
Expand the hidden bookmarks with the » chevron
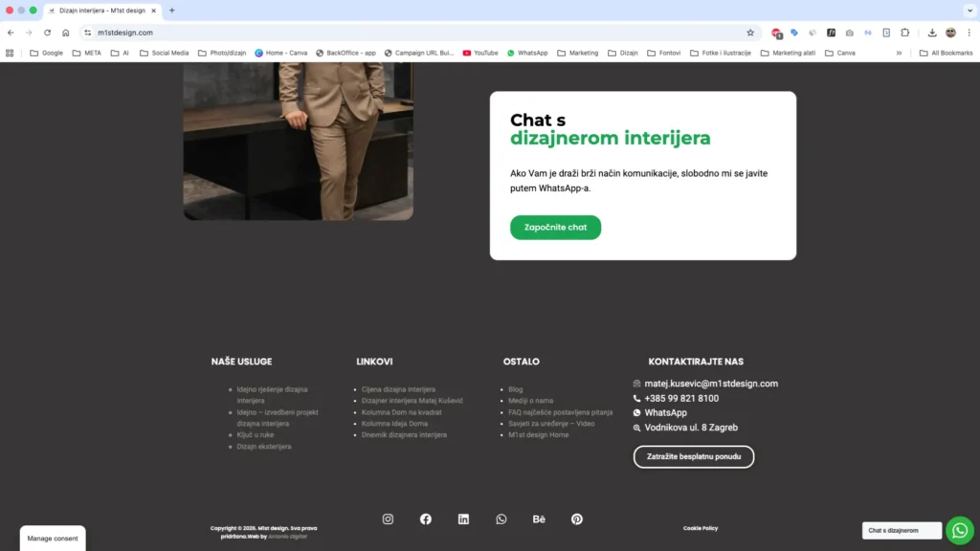tap(898, 53)
